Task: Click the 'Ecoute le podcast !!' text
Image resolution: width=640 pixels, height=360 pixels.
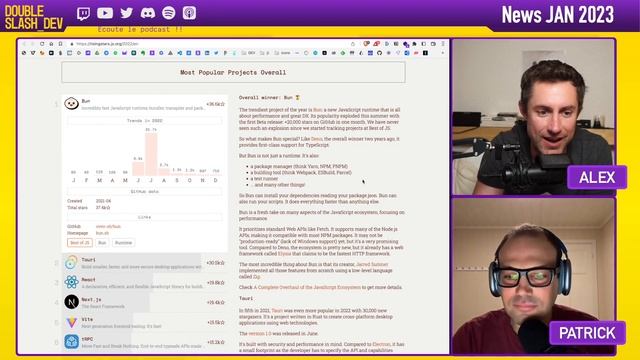Action: [140, 29]
